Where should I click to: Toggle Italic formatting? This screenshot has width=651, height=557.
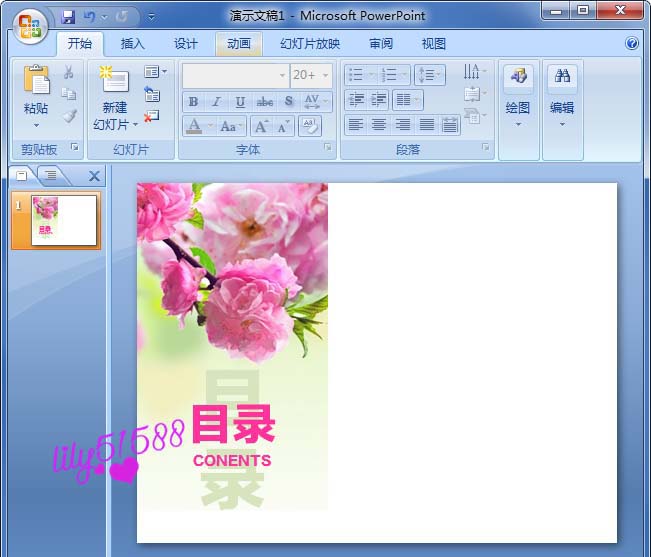[216, 102]
